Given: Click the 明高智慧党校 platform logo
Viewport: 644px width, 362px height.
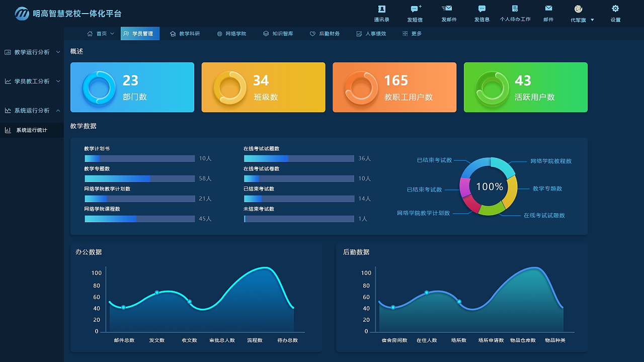Looking at the screenshot, I should (22, 14).
